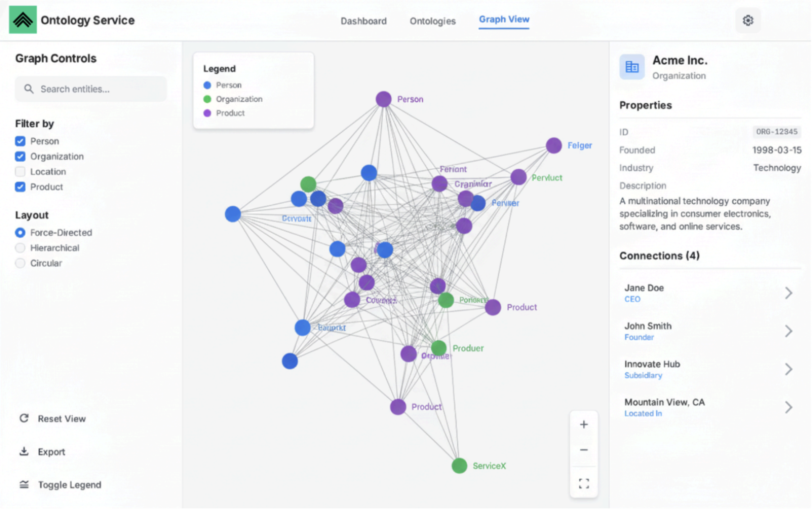Click the Reset View icon
812x510 pixels.
click(24, 418)
